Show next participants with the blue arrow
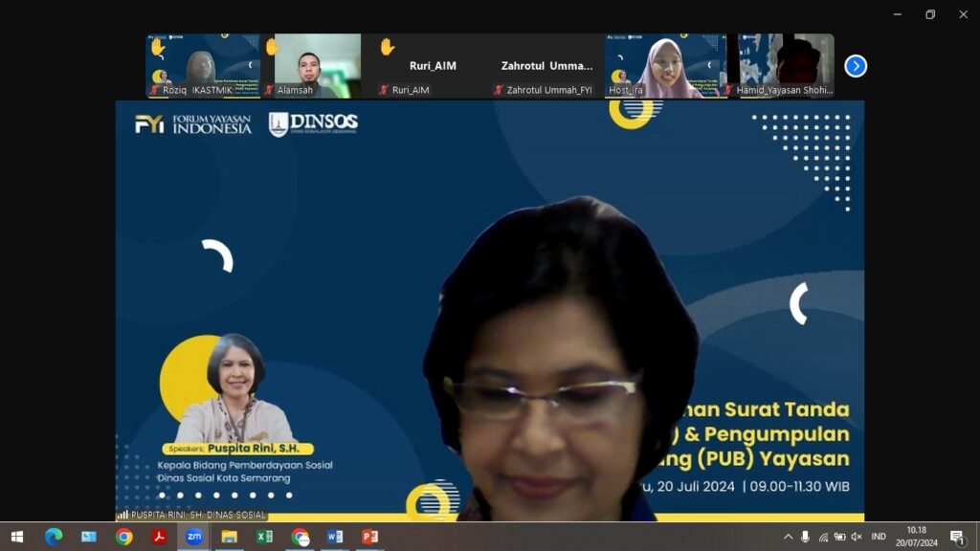The height and width of the screenshot is (551, 980). [856, 66]
